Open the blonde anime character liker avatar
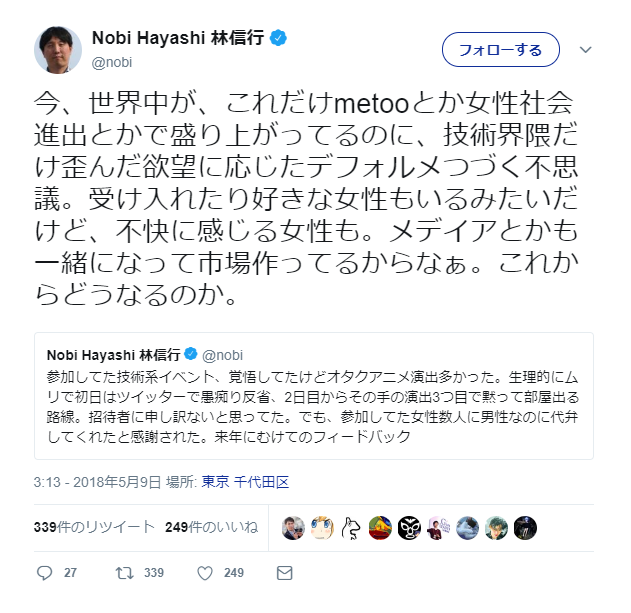The height and width of the screenshot is (613, 631). click(x=322, y=528)
